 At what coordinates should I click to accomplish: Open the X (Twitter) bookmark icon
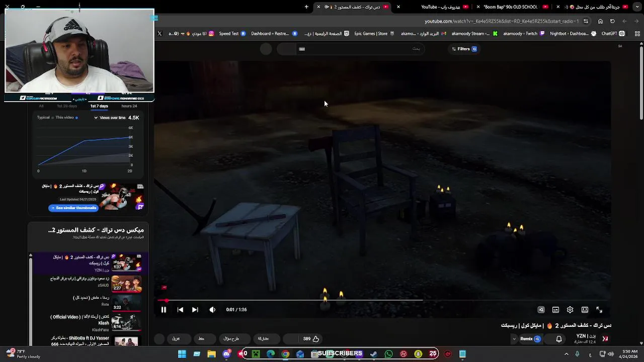coord(159,34)
